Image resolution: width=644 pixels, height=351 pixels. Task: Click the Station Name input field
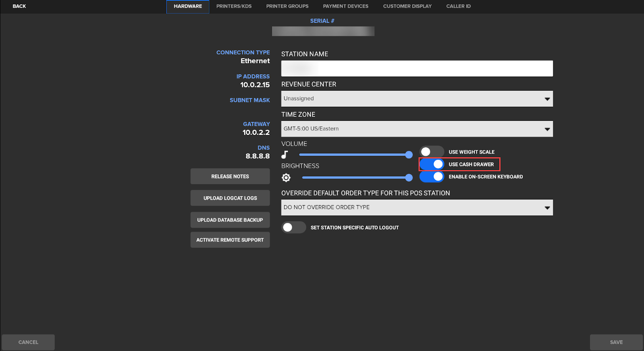417,69
